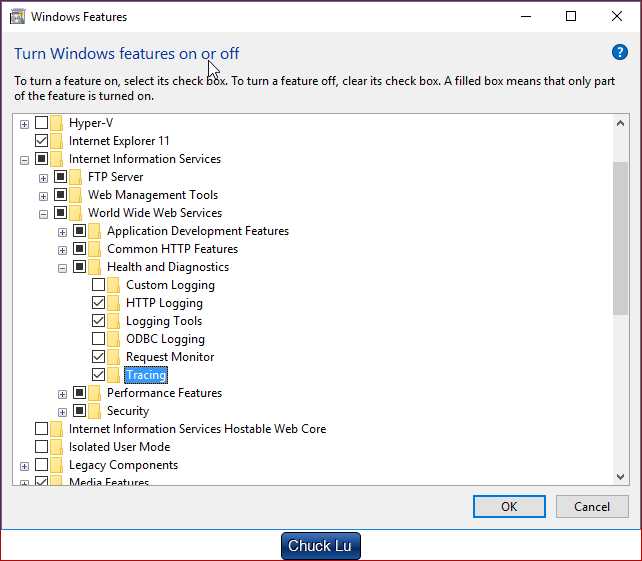Expand the FTP Server node
The image size is (642, 561).
click(43, 178)
